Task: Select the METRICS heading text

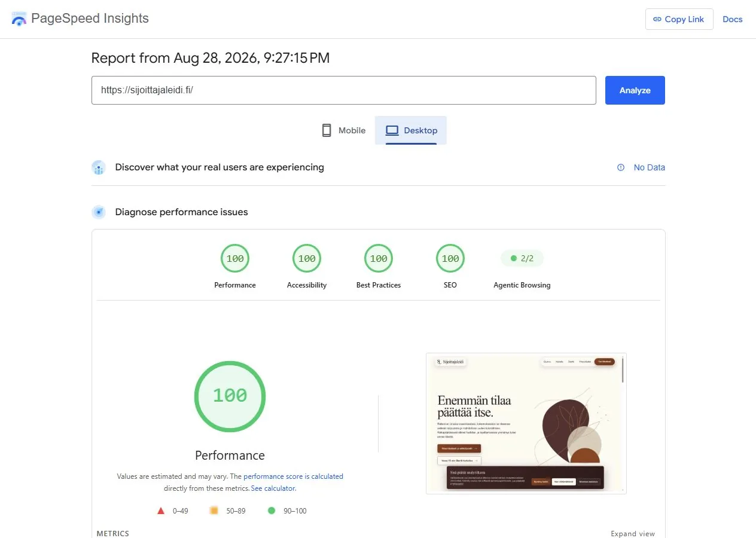Action: click(x=113, y=534)
